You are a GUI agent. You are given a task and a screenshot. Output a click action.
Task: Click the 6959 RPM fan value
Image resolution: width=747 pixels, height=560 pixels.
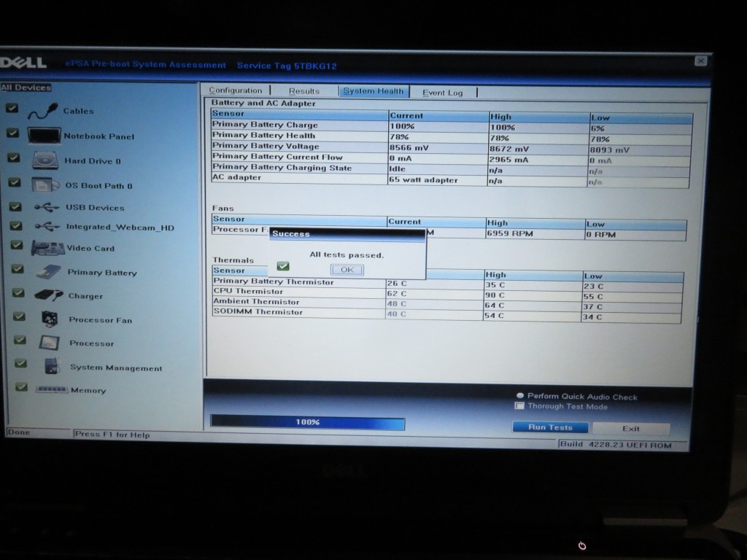509,233
